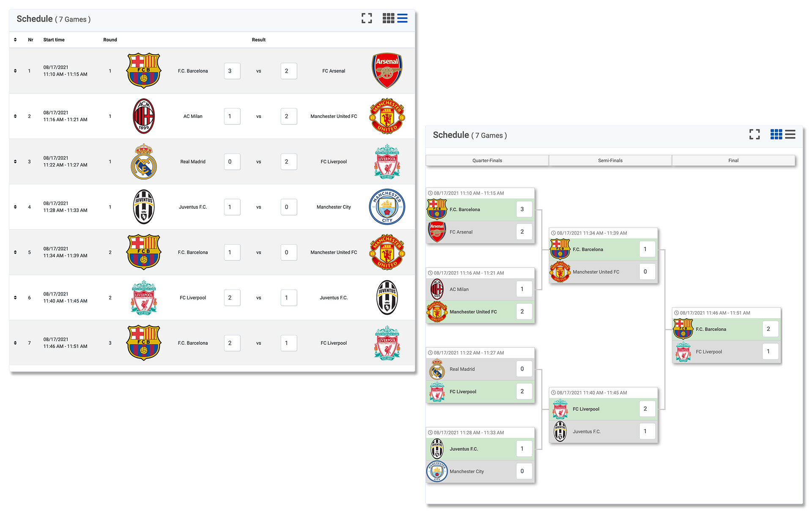Open list view in the bracket panel

tap(790, 134)
